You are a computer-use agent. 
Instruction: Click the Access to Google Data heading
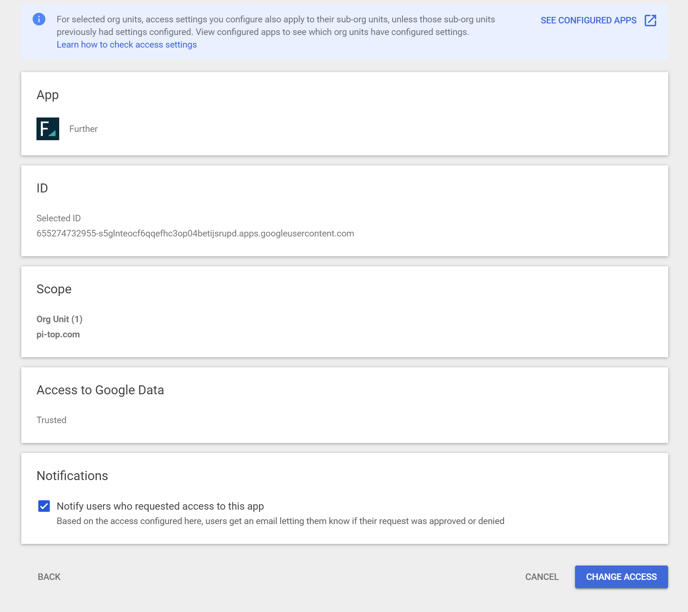click(x=100, y=390)
